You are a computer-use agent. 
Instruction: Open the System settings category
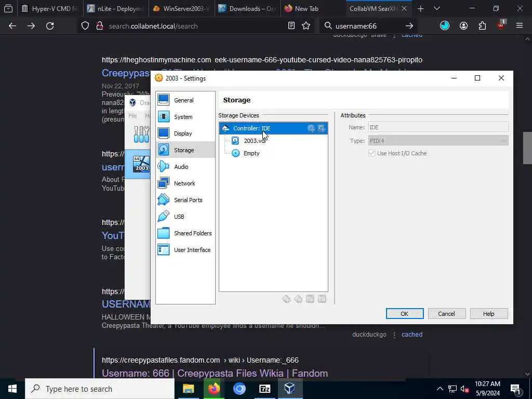185,117
